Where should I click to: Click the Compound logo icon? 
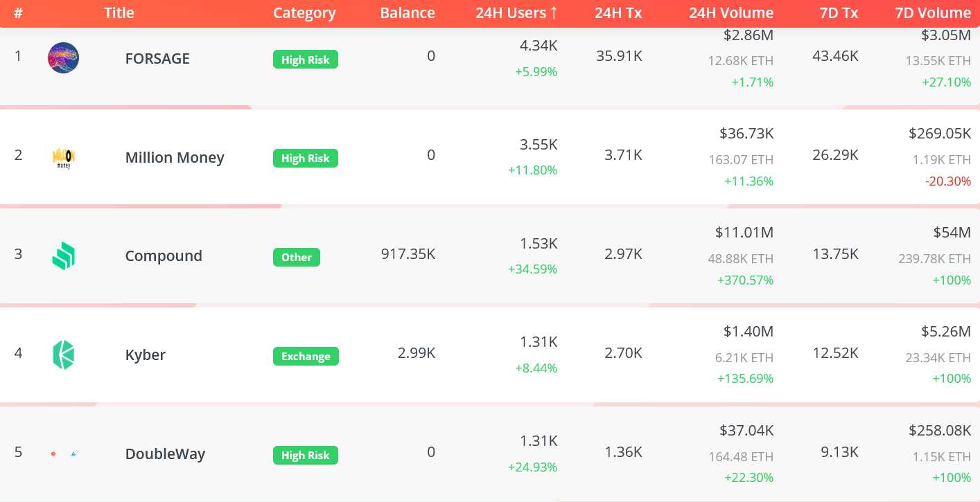(63, 256)
